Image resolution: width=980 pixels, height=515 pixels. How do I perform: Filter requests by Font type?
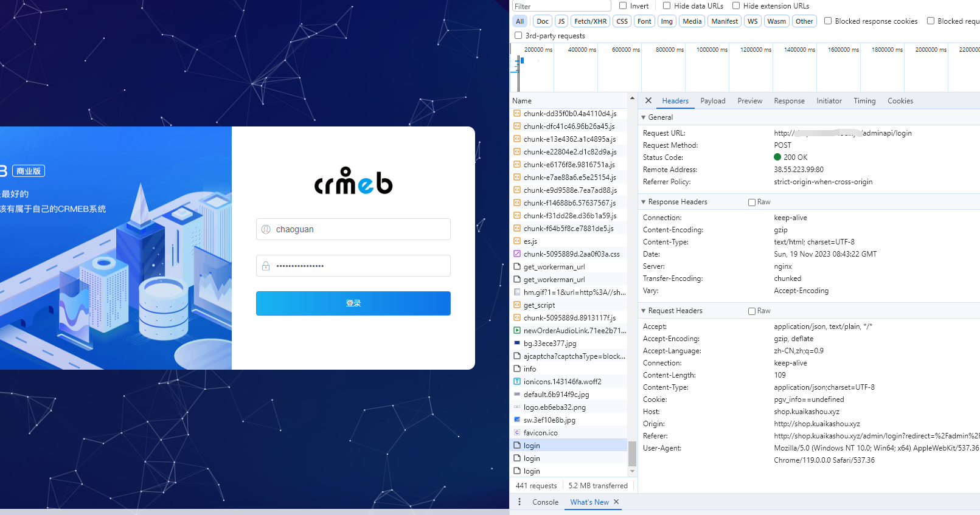click(644, 21)
